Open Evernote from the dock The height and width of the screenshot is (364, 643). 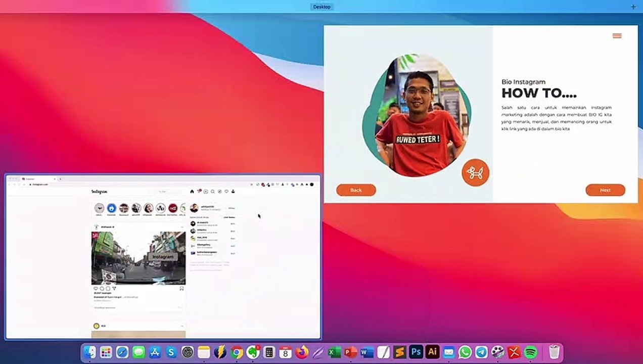(x=253, y=352)
